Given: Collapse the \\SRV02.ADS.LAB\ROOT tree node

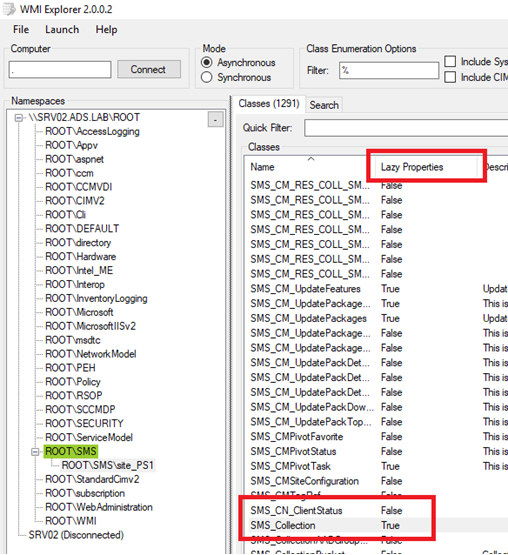Looking at the screenshot, I should 19,118.
